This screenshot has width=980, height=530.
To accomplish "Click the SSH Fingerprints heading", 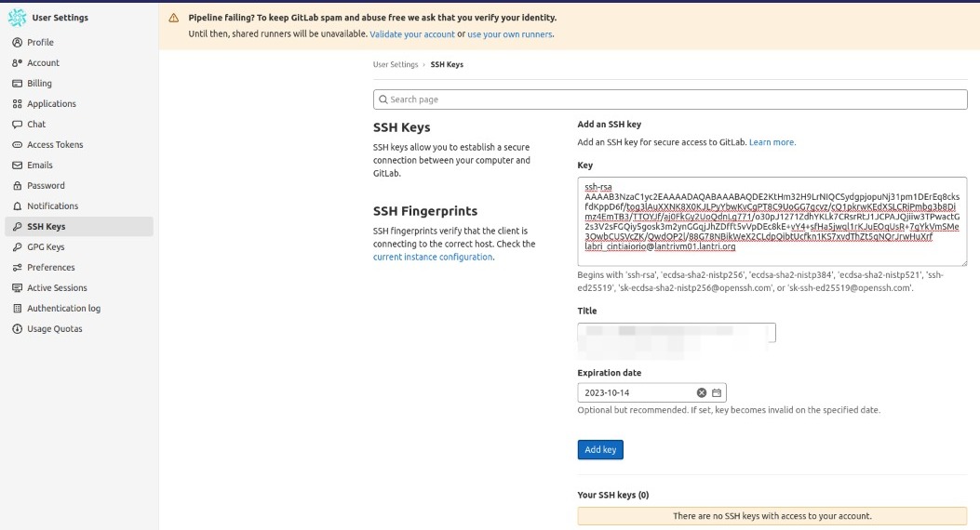I will pos(425,211).
